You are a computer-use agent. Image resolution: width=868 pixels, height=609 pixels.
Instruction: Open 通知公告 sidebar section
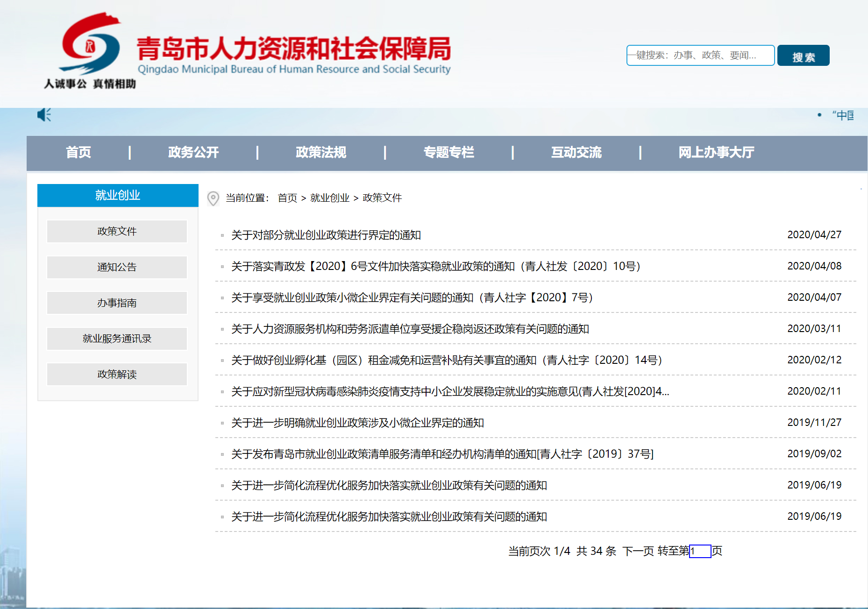point(117,267)
